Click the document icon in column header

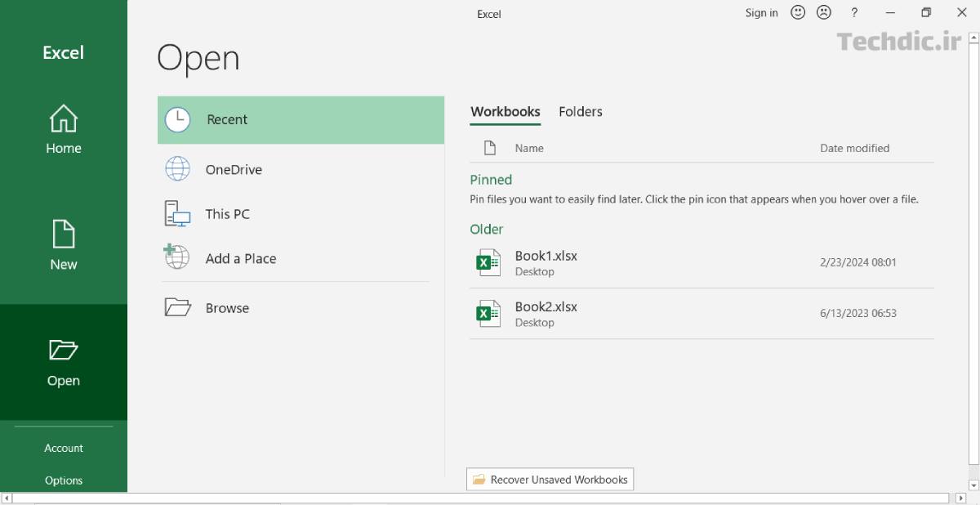[490, 148]
